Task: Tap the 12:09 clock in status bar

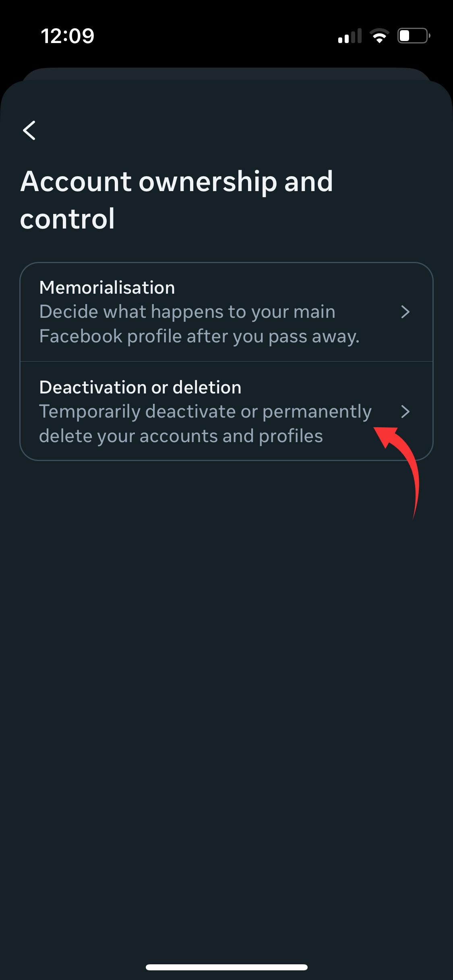Action: 68,36
